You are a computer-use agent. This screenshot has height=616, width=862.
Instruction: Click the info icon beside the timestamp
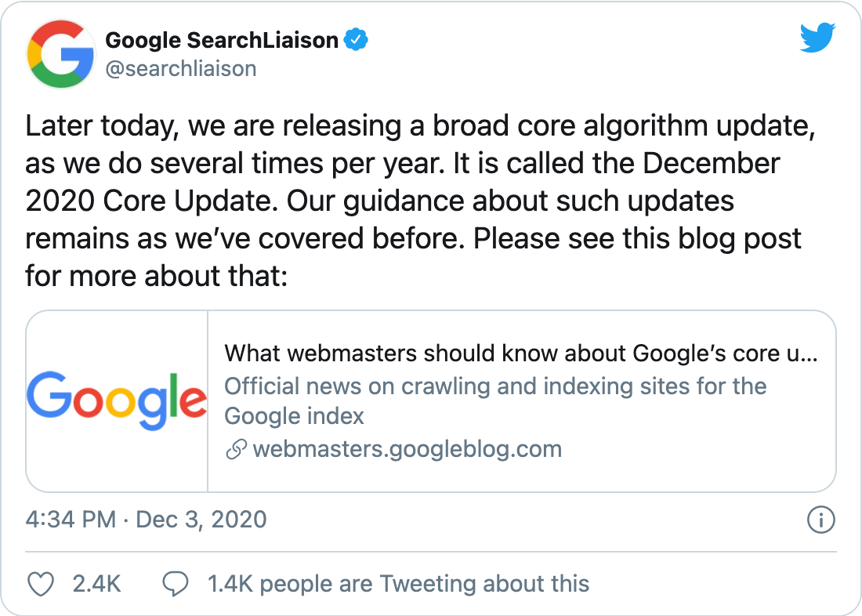(820, 520)
